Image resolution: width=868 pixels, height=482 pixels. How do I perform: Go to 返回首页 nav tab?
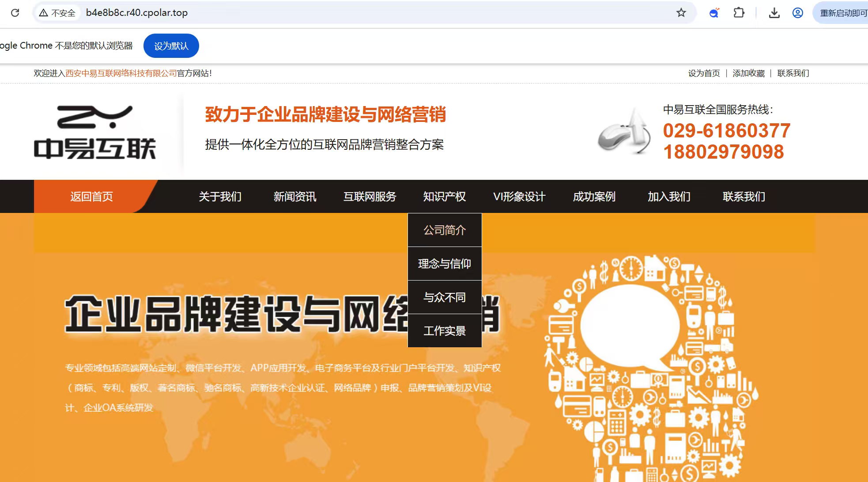91,197
